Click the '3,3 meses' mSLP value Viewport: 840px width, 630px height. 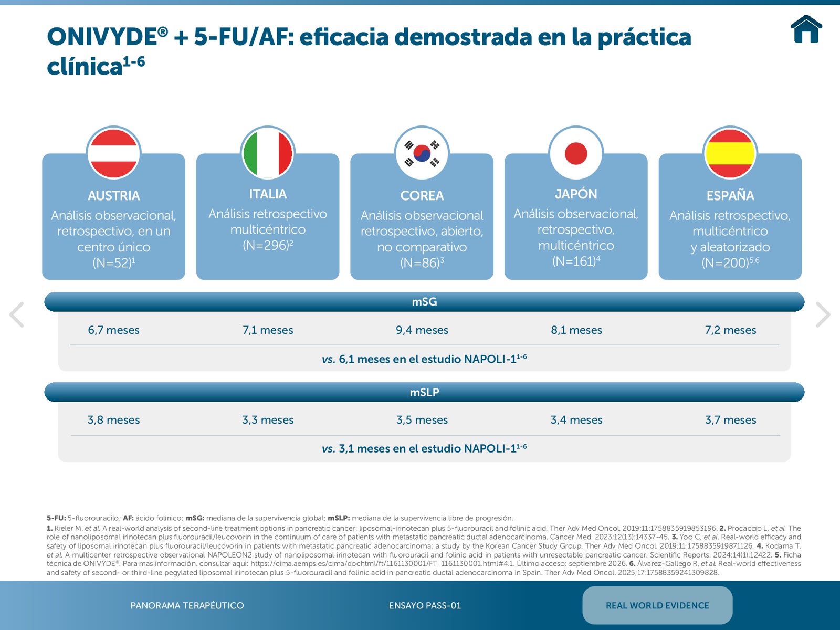coord(268,420)
